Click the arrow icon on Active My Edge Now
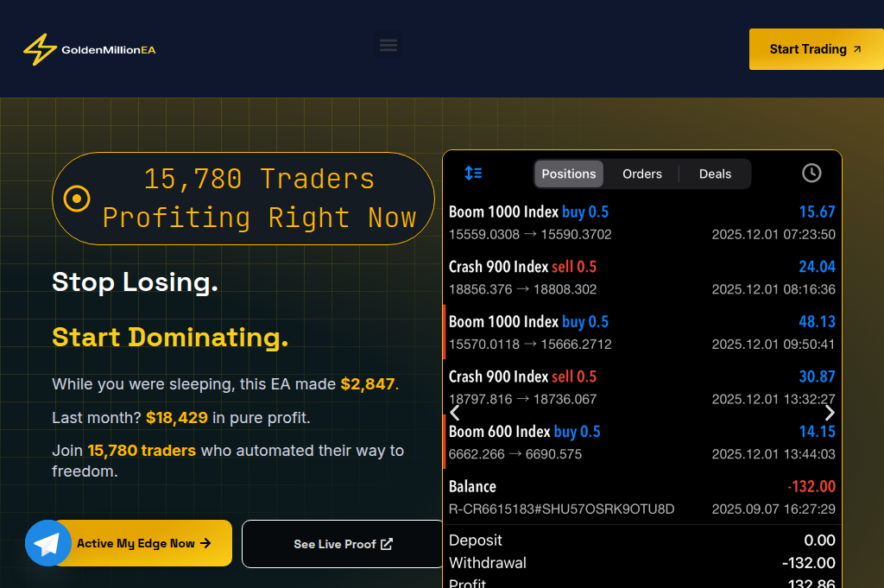 click(x=205, y=542)
